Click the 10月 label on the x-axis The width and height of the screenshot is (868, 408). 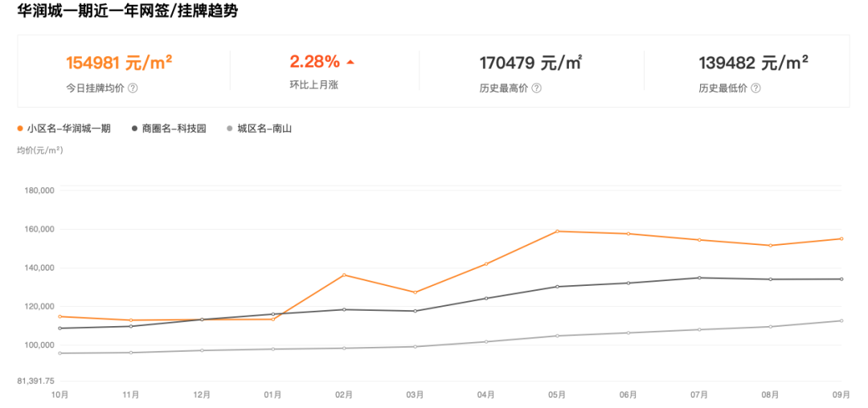59,394
